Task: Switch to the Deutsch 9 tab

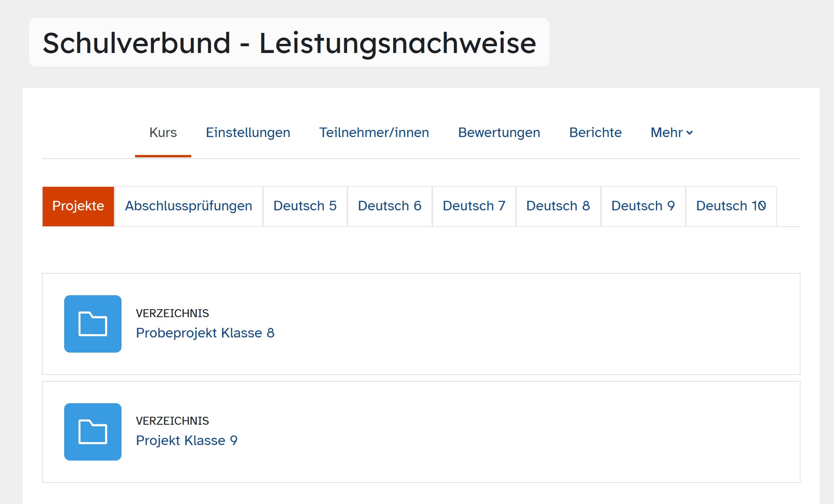Action: 643,206
